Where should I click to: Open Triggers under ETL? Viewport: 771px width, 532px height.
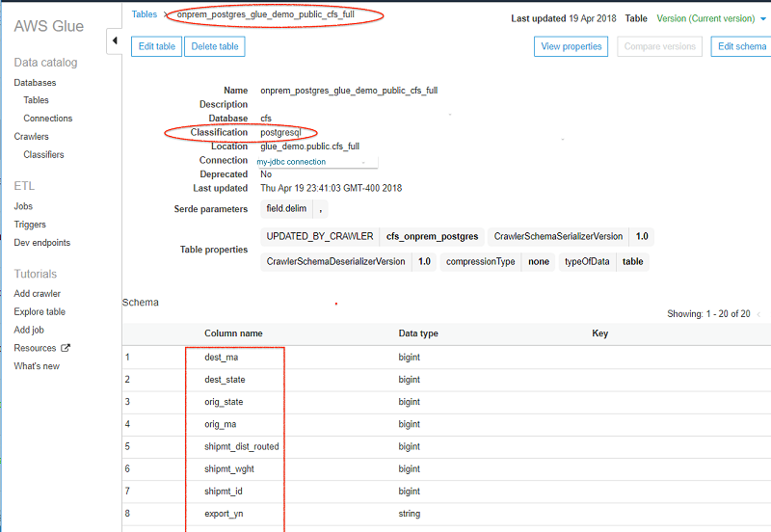[x=30, y=225]
